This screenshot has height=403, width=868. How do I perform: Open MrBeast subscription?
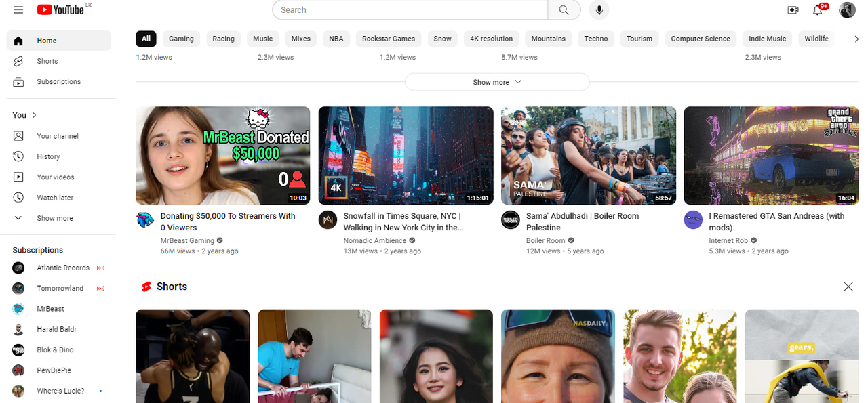pyautogui.click(x=59, y=309)
